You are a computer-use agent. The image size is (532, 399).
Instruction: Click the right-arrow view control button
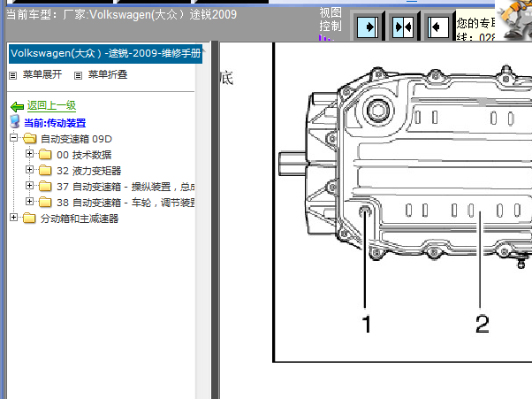point(367,27)
